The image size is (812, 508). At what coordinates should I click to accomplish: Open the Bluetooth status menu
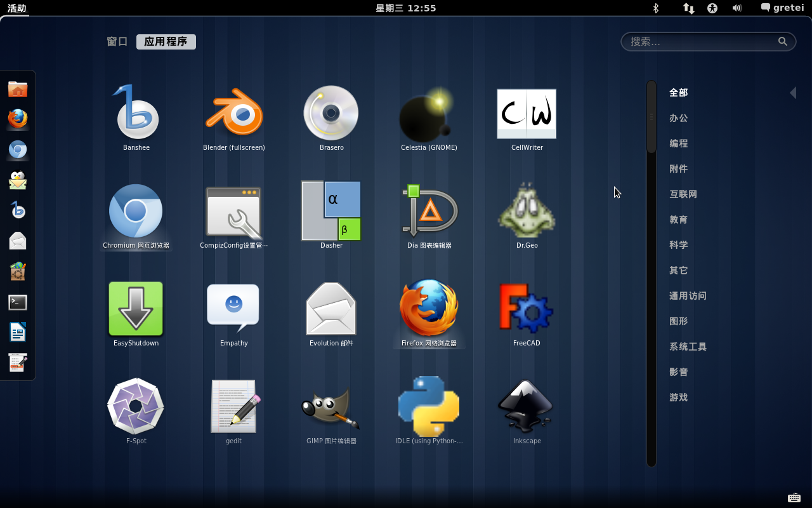point(657,8)
